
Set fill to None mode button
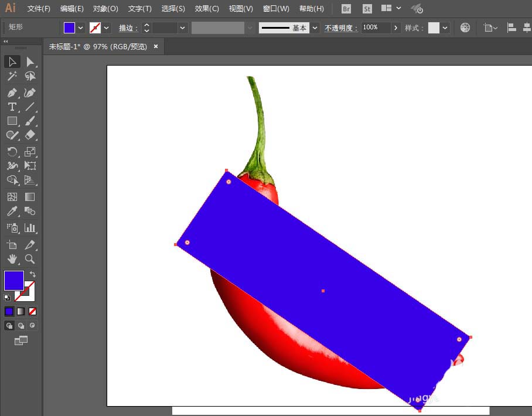coord(32,311)
